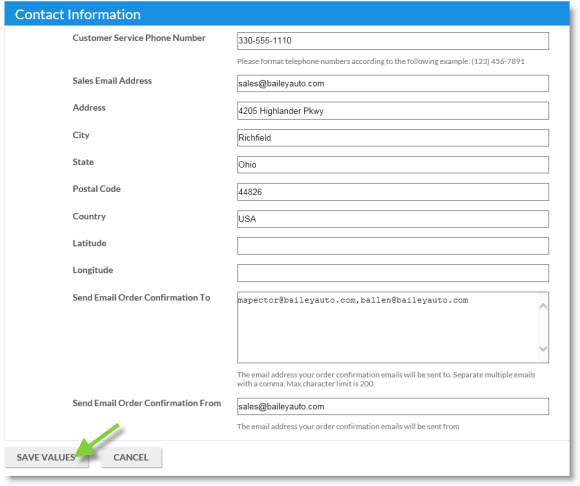The image size is (580, 486).
Task: Click the Latitude label
Action: (90, 243)
